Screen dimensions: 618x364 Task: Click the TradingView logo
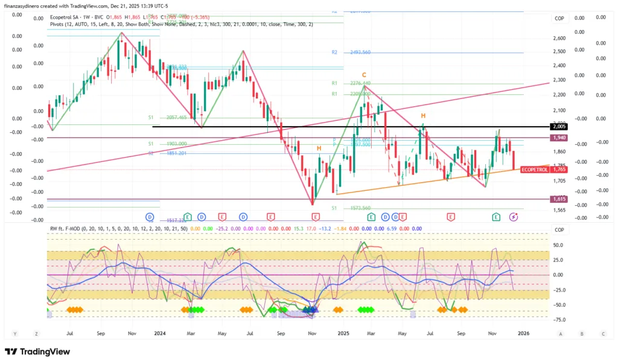point(39,352)
